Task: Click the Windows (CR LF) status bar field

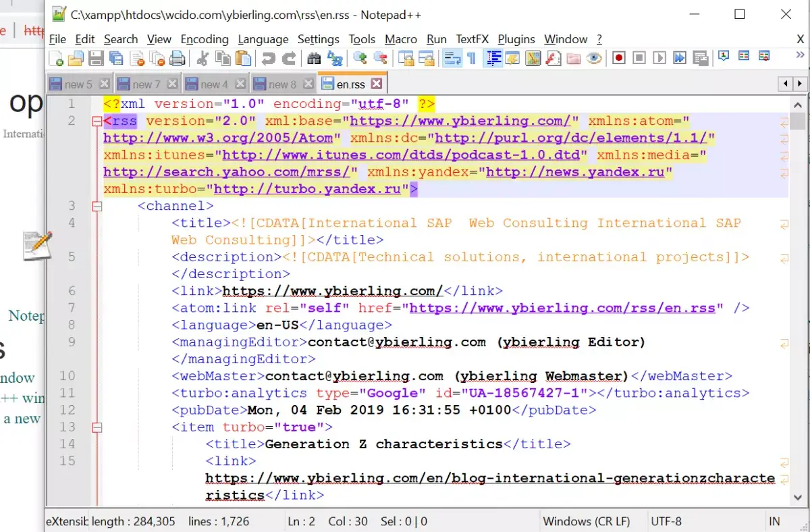Action: [x=587, y=521]
